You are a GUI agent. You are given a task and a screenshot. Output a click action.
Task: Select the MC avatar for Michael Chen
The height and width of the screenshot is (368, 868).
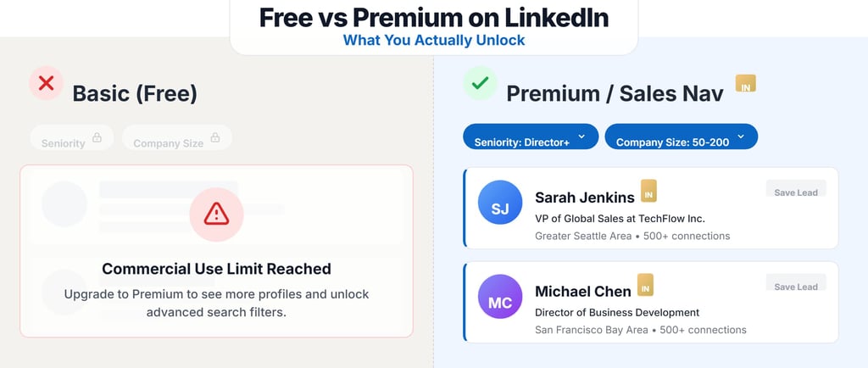point(500,297)
